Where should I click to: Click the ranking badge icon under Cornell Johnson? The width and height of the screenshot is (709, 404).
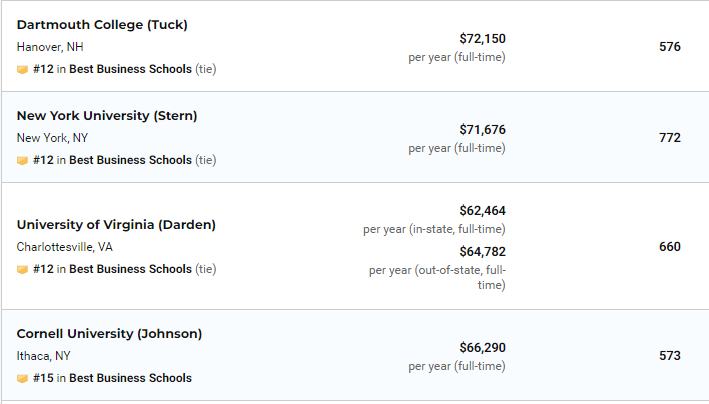[22, 379]
